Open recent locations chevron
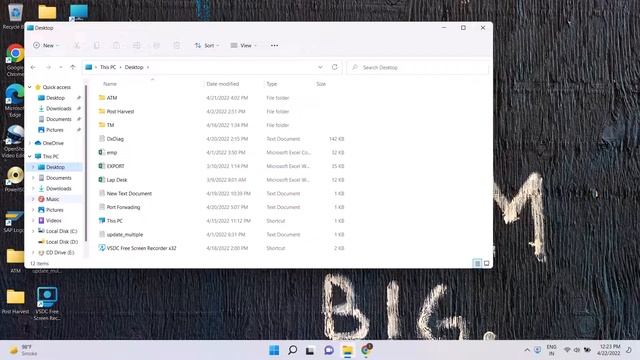The height and width of the screenshot is (360, 640). (61, 67)
